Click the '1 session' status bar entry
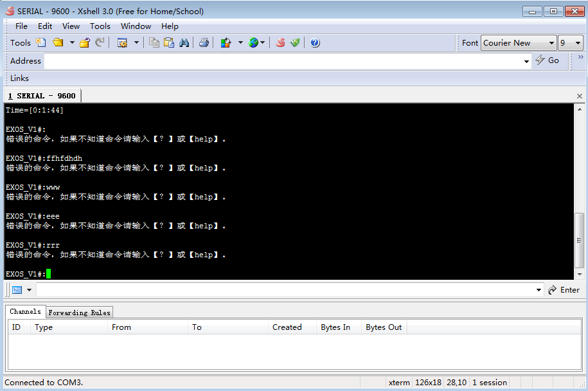 (490, 383)
